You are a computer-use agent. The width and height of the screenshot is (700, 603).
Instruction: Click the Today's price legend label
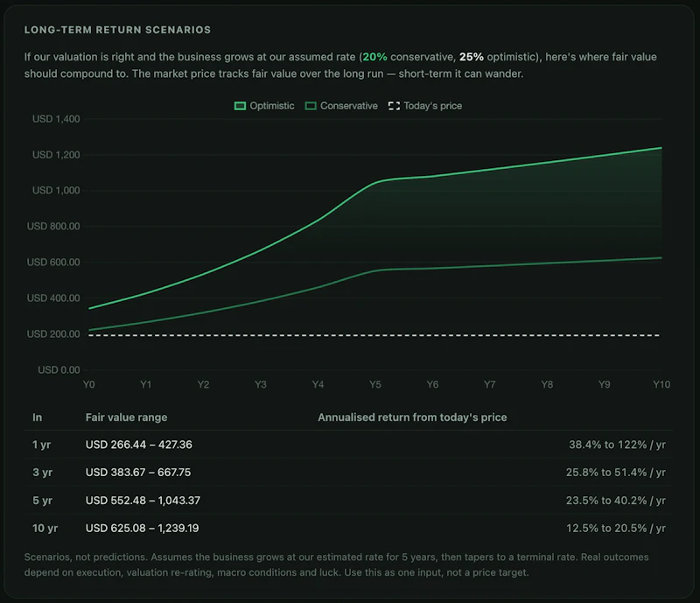click(432, 106)
